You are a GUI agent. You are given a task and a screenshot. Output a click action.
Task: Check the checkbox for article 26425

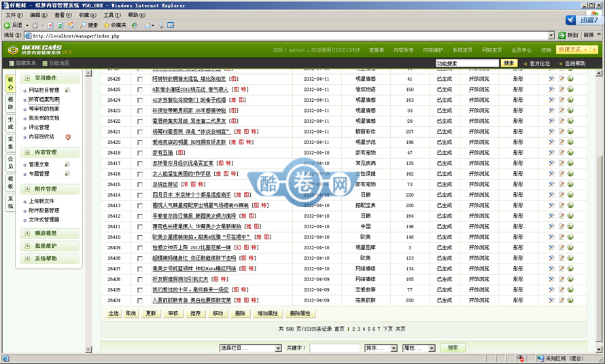click(x=139, y=90)
